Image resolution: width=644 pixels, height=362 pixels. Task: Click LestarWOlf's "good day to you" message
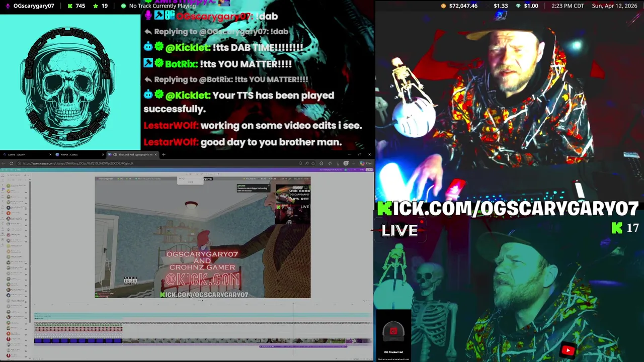pyautogui.click(x=243, y=142)
